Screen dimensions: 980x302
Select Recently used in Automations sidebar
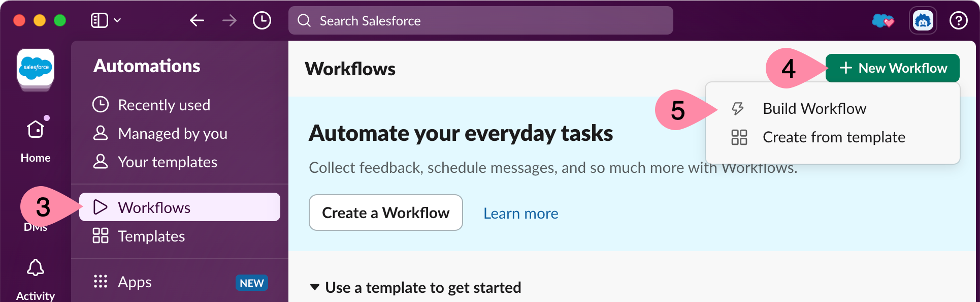164,105
